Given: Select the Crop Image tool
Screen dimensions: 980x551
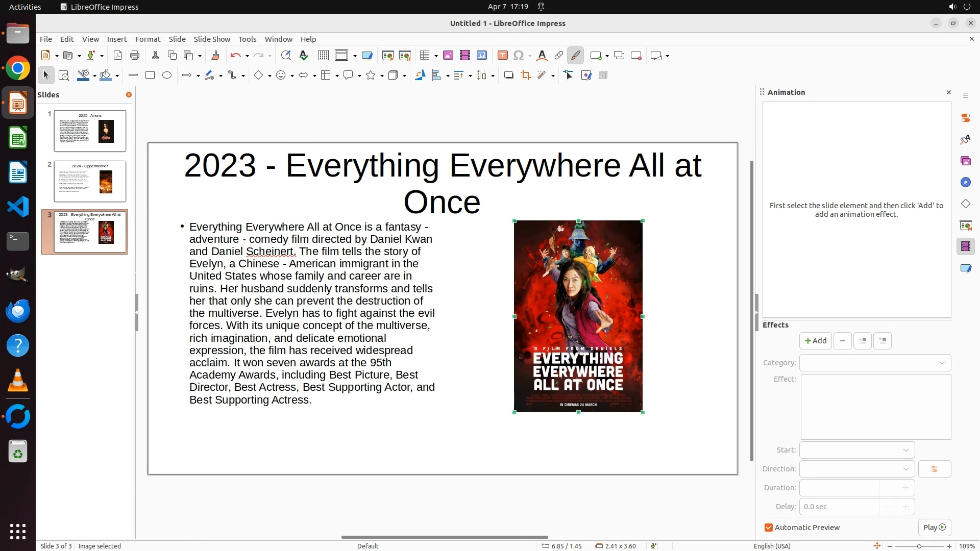Looking at the screenshot, I should [x=525, y=76].
